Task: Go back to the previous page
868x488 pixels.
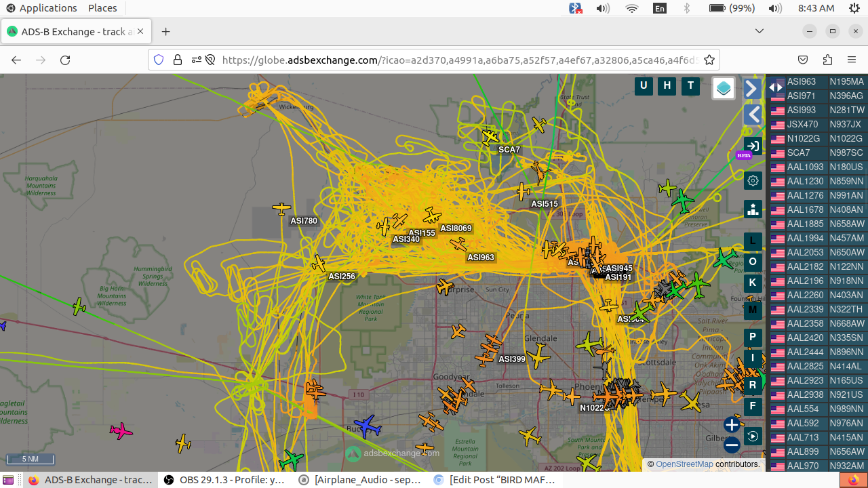Action: [16, 60]
